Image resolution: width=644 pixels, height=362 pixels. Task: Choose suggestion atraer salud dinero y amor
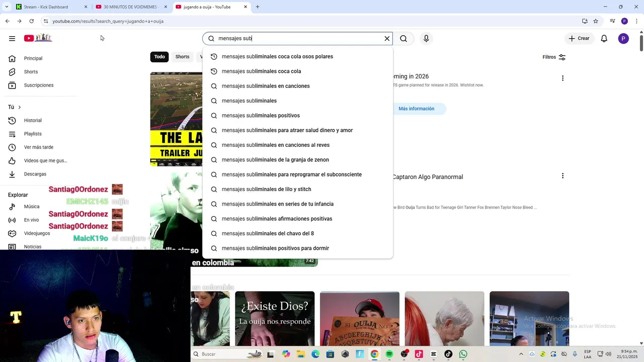coord(297,130)
